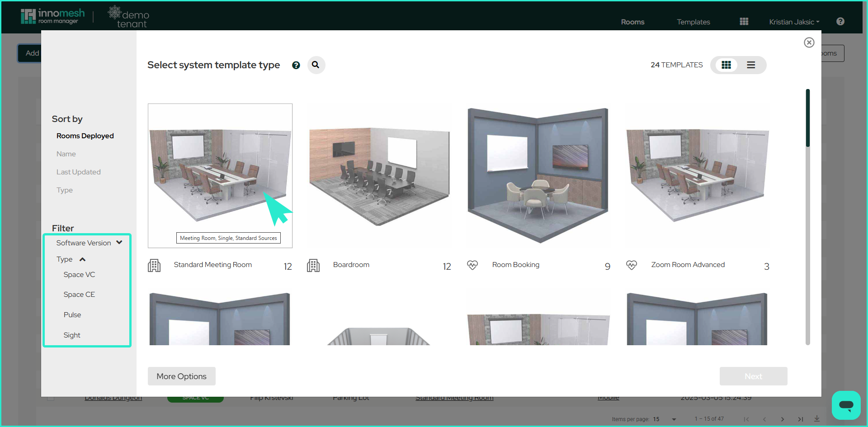Select the Standard Meeting Room thumbnail
This screenshot has height=427, width=868.
click(220, 176)
